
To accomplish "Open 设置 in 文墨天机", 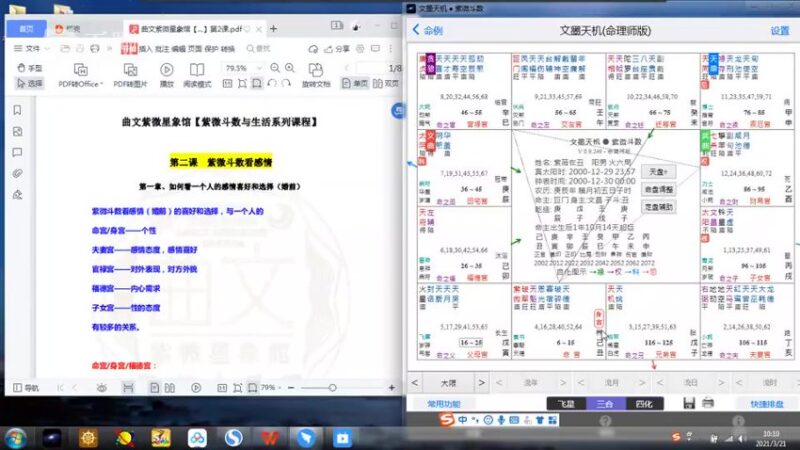I will point(780,31).
